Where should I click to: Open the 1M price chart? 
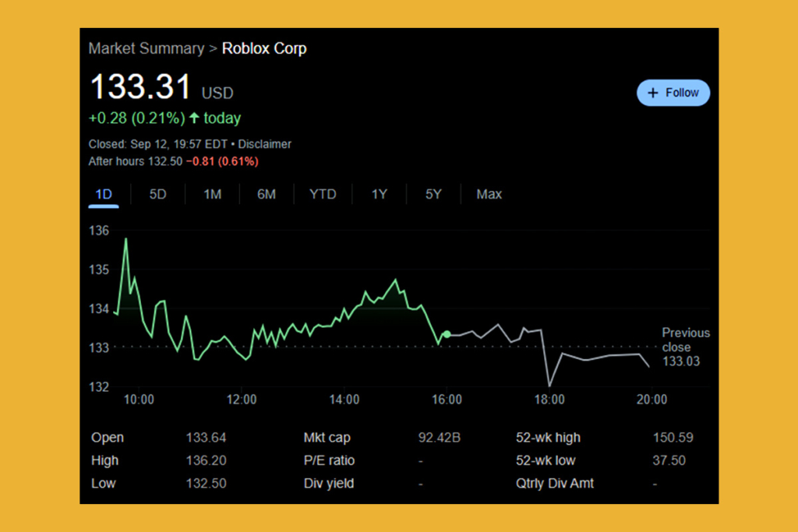coord(212,194)
